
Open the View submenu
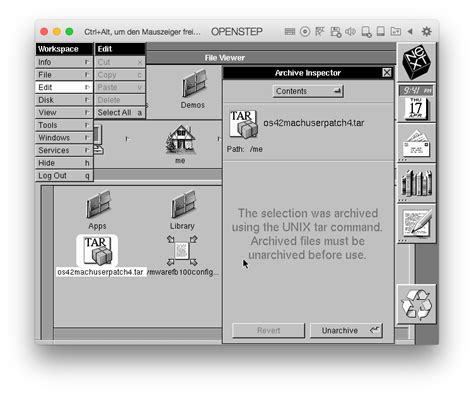[x=64, y=113]
